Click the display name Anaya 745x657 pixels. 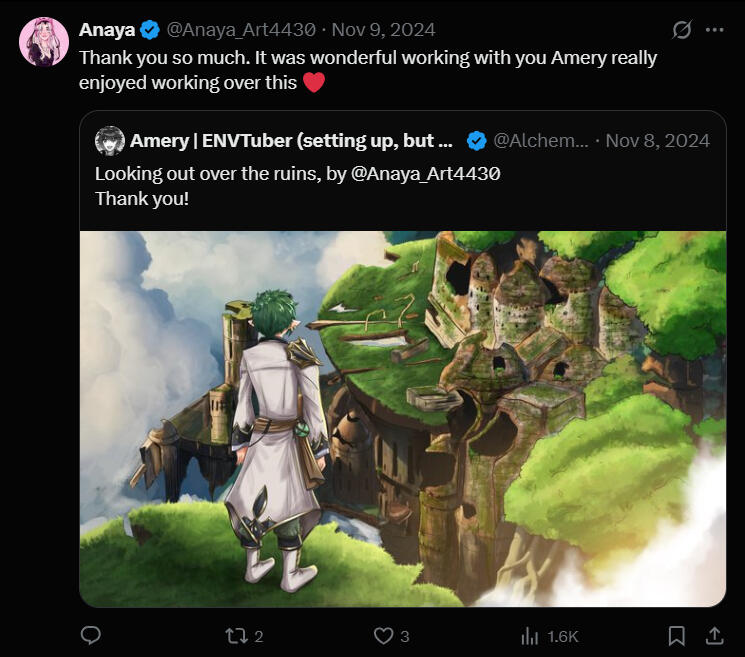pos(107,30)
